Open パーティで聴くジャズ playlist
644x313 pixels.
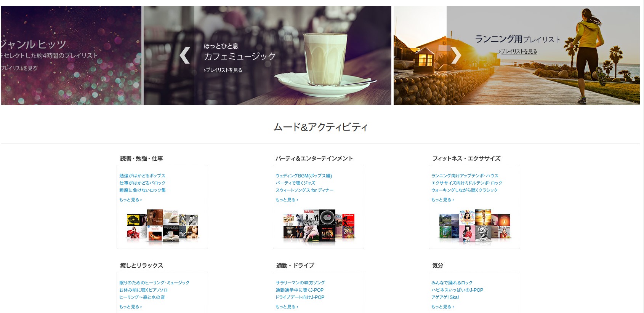[x=295, y=183]
